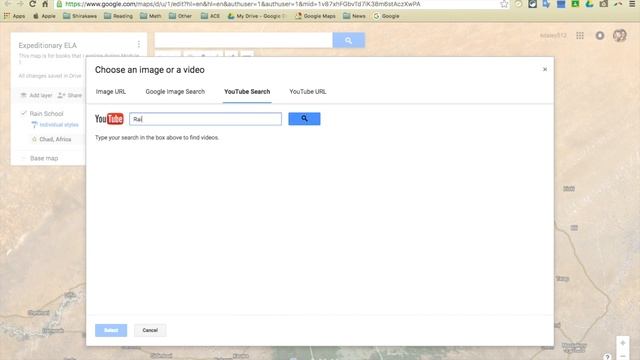This screenshot has height=360, width=640.
Task: Open the My Drive - Google bookmark
Action: click(x=256, y=16)
